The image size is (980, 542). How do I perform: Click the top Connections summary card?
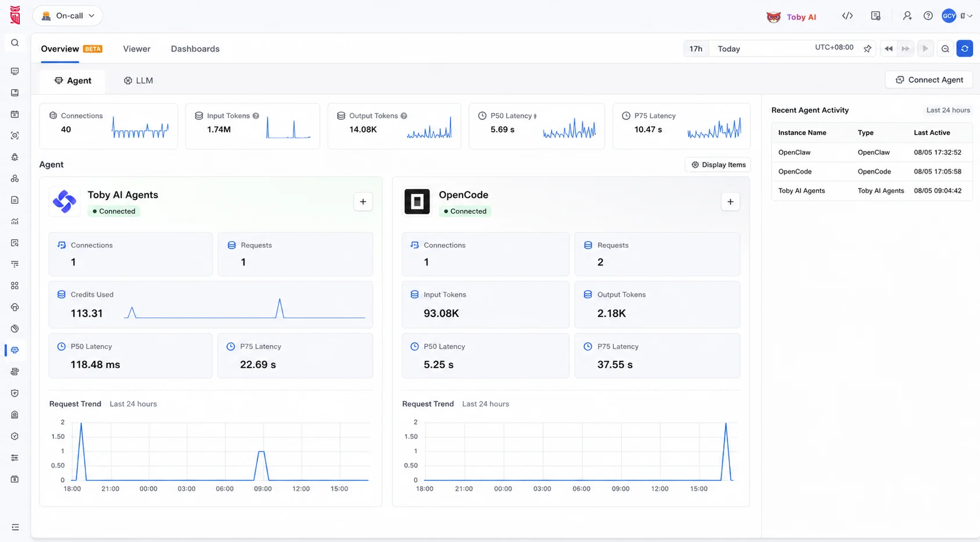(109, 126)
